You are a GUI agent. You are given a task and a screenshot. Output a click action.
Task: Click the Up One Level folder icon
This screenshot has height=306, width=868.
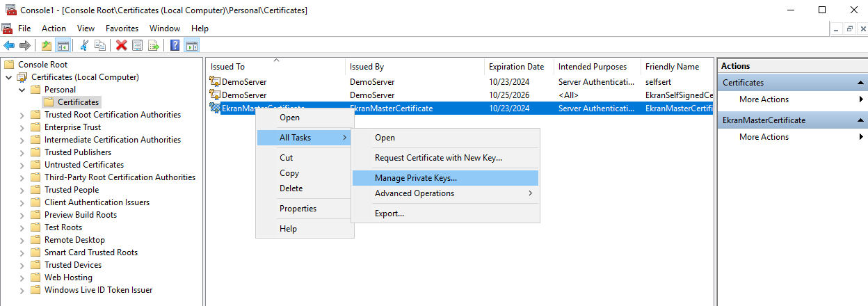click(46, 46)
